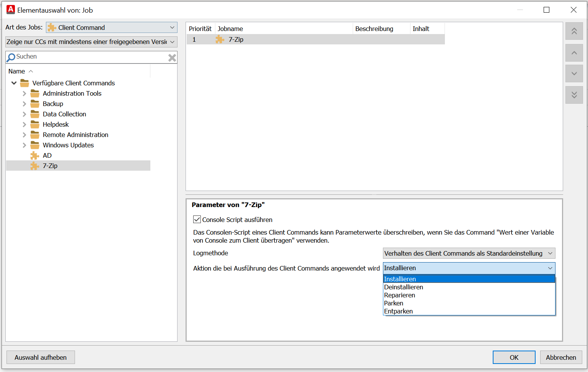
Task: Choose Deinstallieren from the action list
Action: click(404, 287)
